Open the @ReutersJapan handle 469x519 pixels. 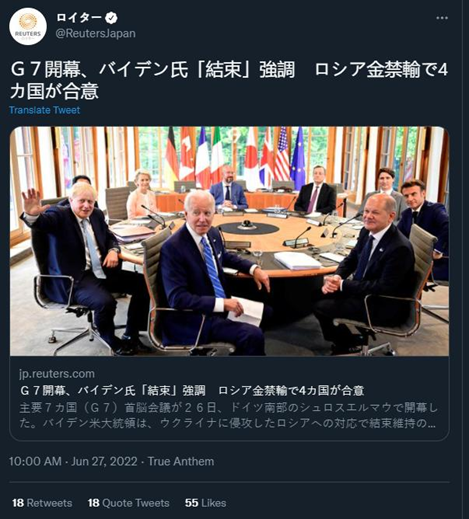[96, 34]
